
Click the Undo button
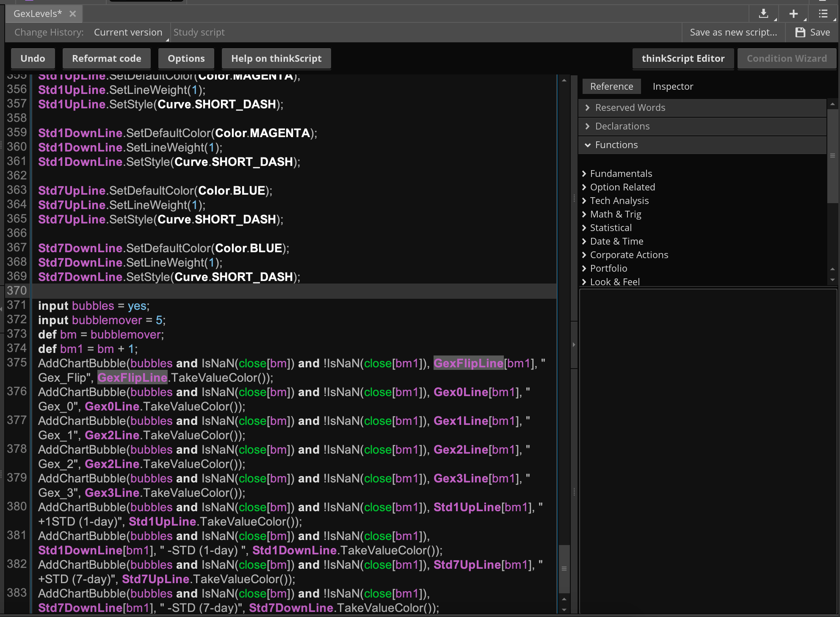pos(33,58)
